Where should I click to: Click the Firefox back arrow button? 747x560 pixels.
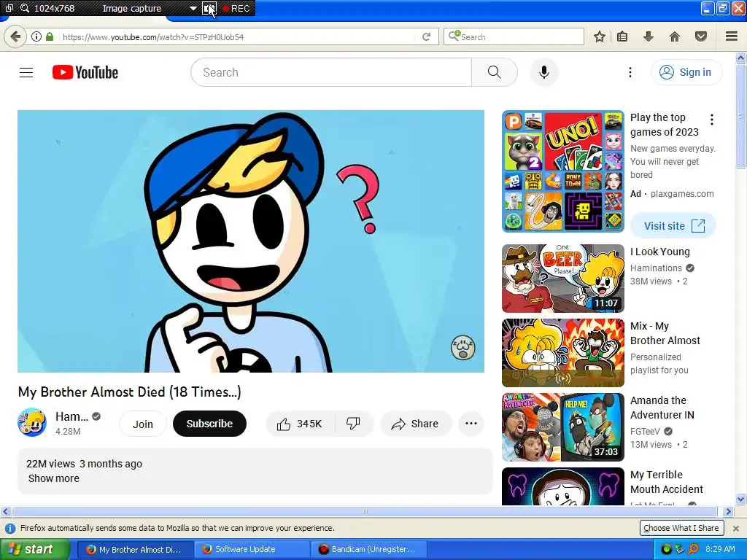tap(15, 36)
